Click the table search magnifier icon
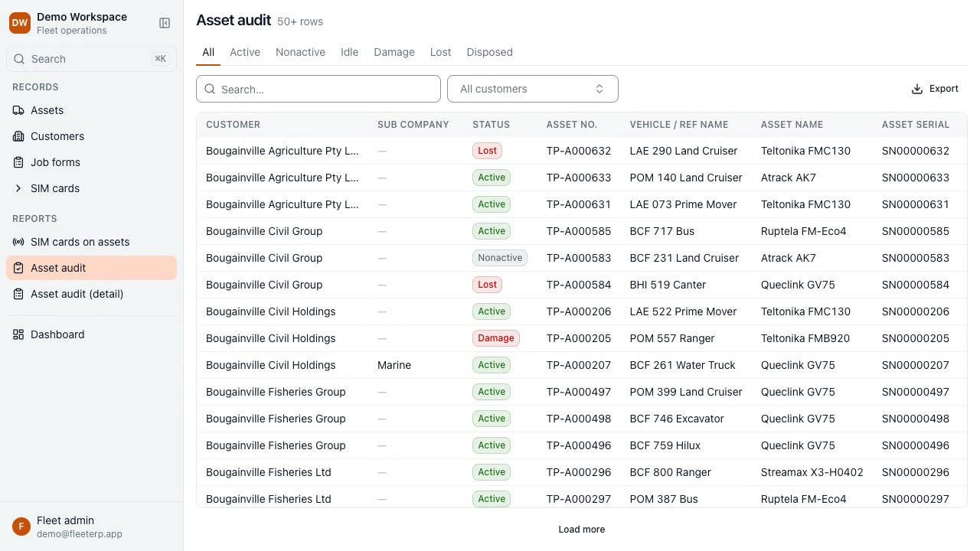This screenshot has width=980, height=551. [211, 89]
